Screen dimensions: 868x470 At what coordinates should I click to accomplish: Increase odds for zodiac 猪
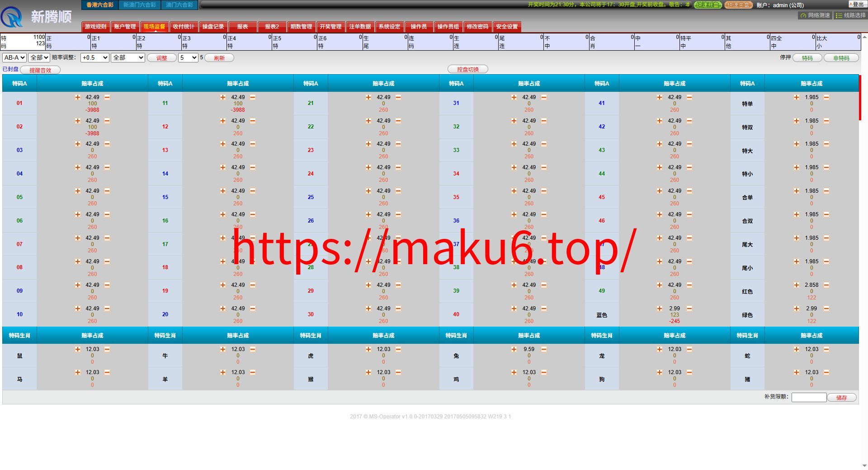797,372
